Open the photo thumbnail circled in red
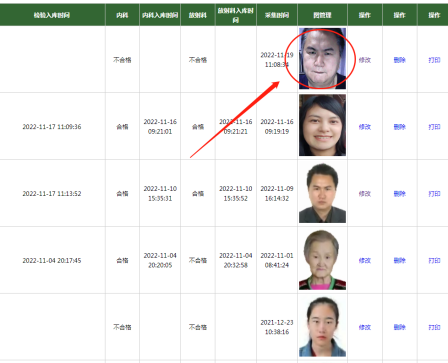 tap(322, 59)
